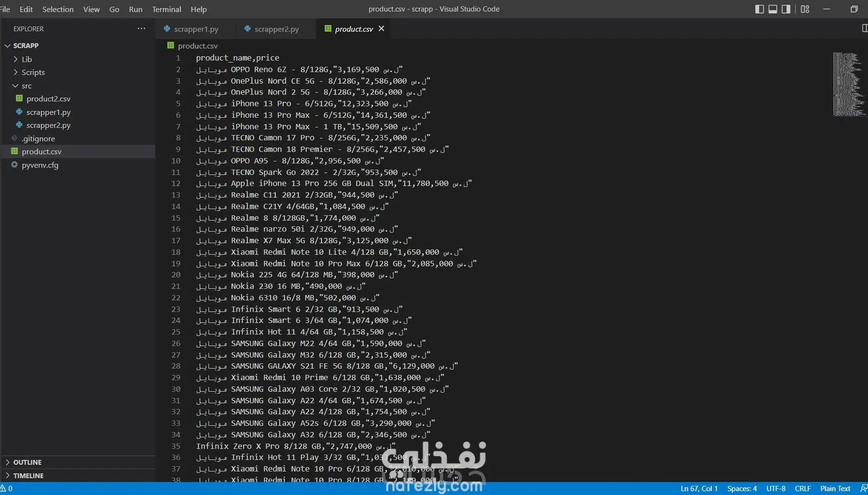868x495 pixels.
Task: Click the Nokia 6310 16/8 MB line
Action: pos(287,298)
